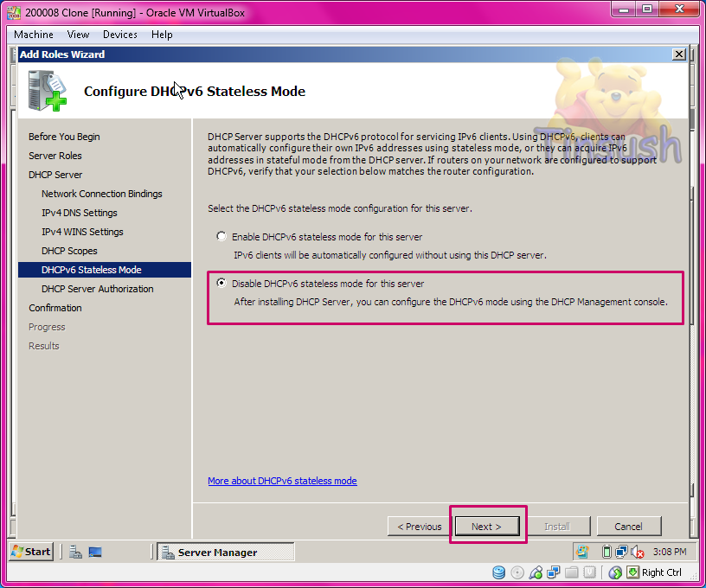Open the USB devices status icon
Image resolution: width=706 pixels, height=588 pixels.
coord(536,572)
